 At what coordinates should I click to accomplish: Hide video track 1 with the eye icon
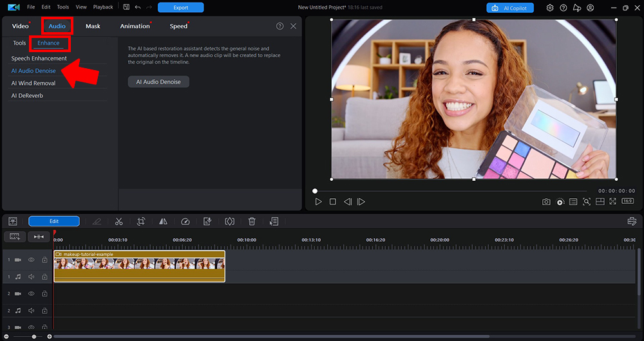tap(31, 260)
